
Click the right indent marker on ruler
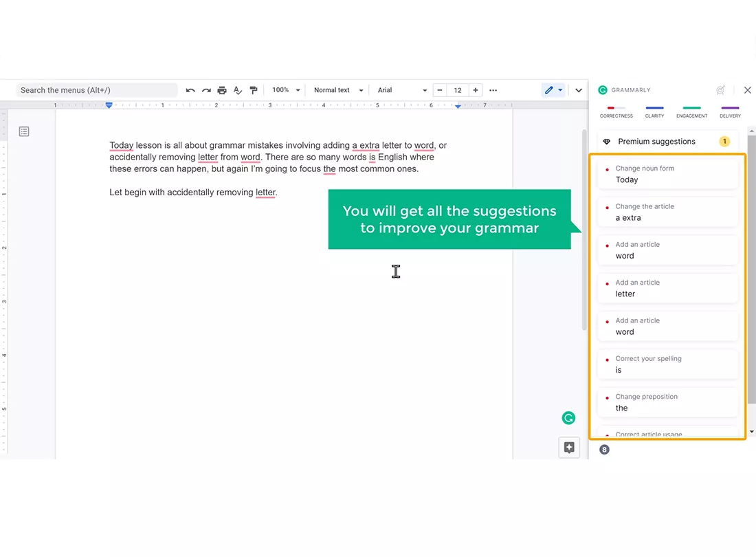(x=458, y=106)
